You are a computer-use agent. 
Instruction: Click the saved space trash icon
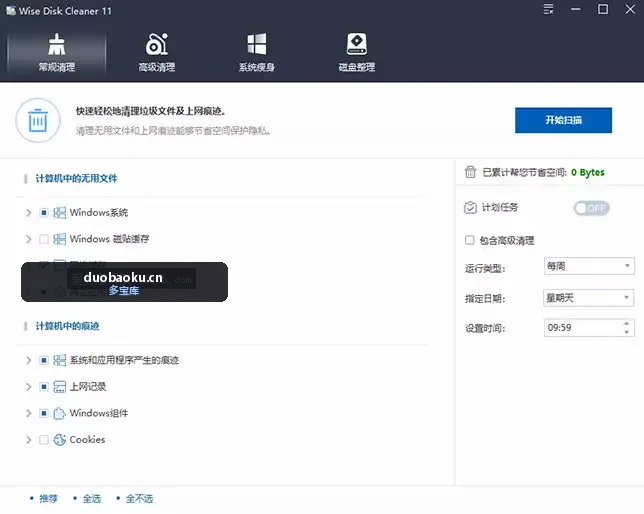(x=470, y=172)
